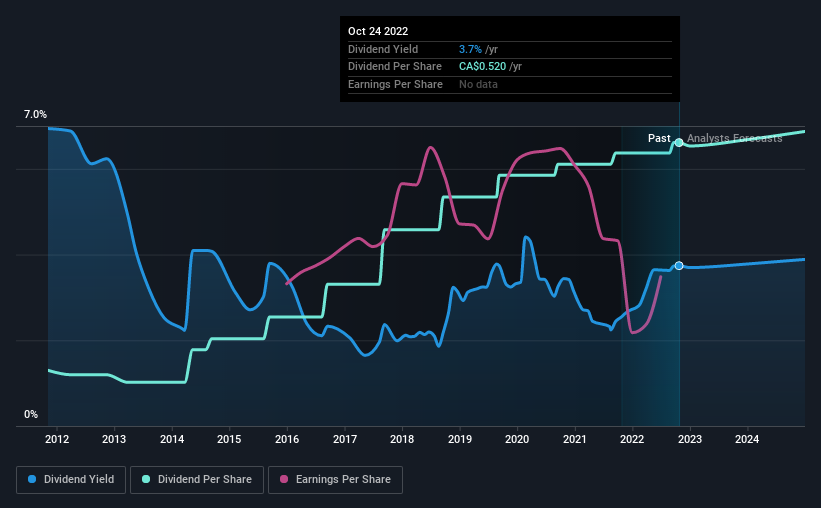Image resolution: width=821 pixels, height=508 pixels.
Task: Toggle the Earnings Per Share legend series
Action: pos(335,480)
